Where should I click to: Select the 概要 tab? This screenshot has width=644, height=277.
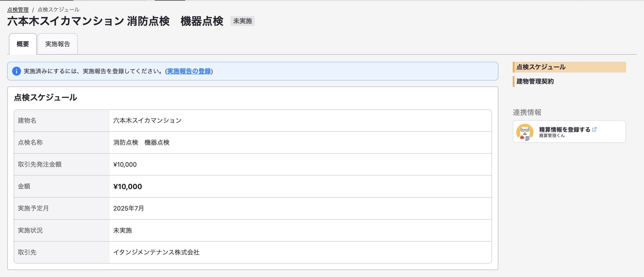(x=23, y=44)
